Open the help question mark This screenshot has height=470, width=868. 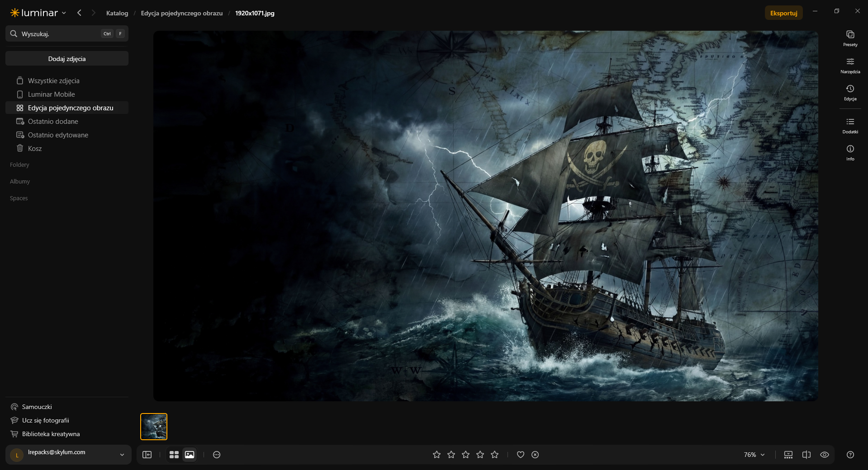850,455
